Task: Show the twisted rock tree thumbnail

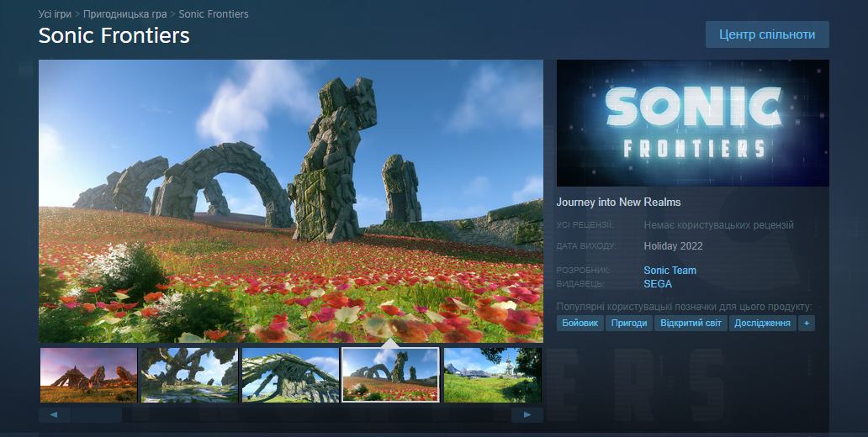Action: pos(189,375)
